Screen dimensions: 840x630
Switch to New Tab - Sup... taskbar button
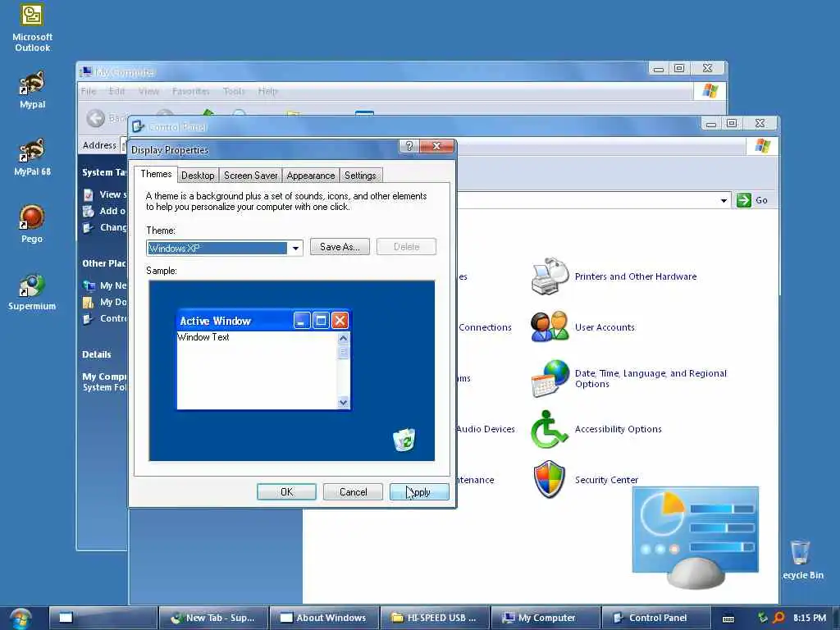(214, 618)
